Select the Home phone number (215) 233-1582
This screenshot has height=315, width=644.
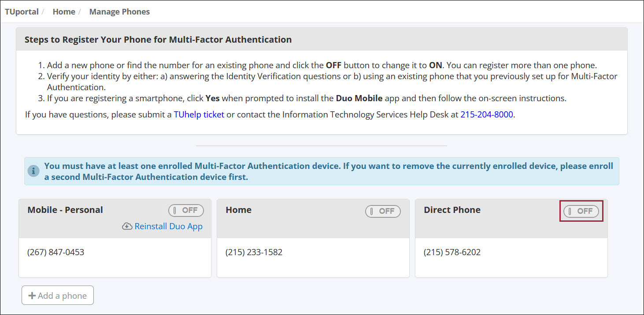254,253
